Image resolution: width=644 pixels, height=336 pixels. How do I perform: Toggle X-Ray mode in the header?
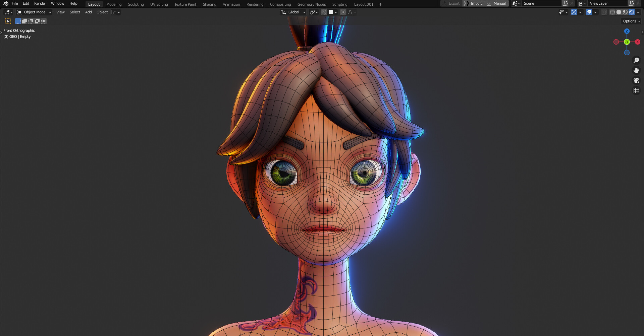[x=604, y=12]
